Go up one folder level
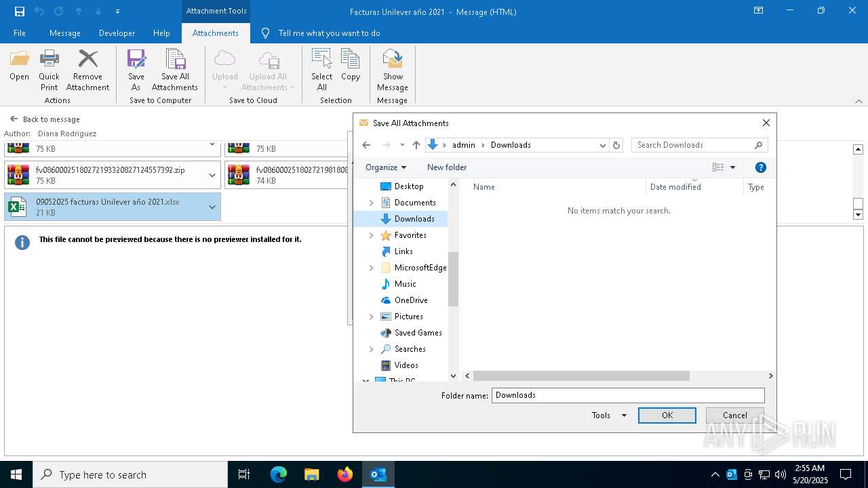The height and width of the screenshot is (488, 868). point(416,145)
